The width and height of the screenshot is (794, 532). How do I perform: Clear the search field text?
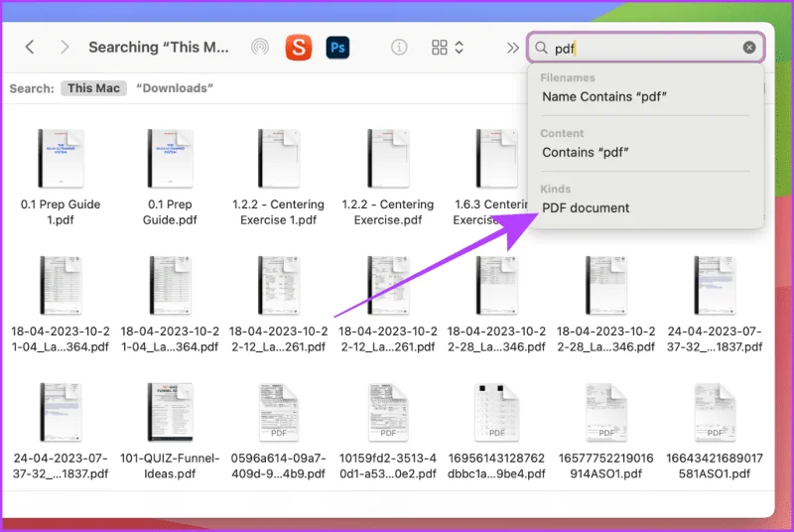click(x=749, y=48)
